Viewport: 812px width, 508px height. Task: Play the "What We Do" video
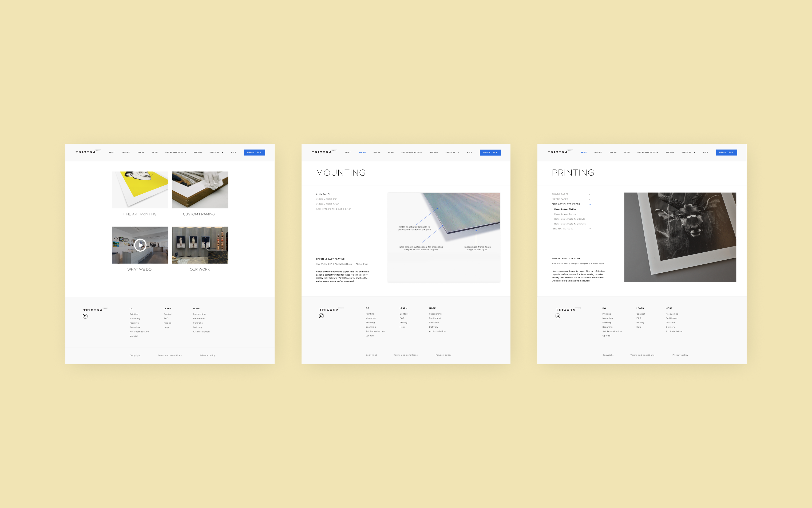tap(140, 245)
